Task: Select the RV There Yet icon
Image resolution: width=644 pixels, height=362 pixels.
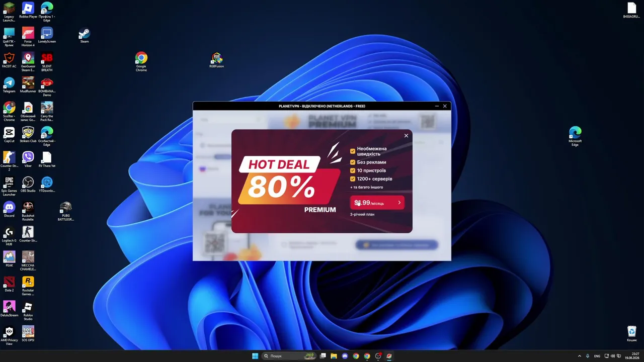Action: (47, 159)
